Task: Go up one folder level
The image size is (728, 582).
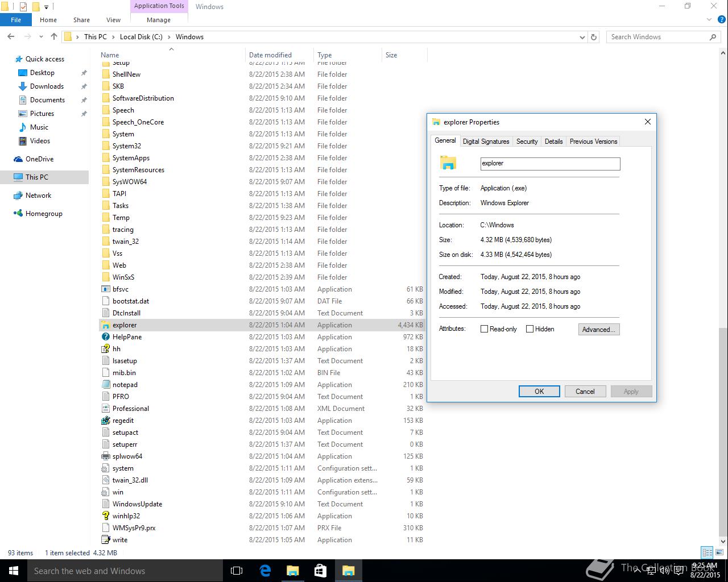Action: (x=54, y=36)
